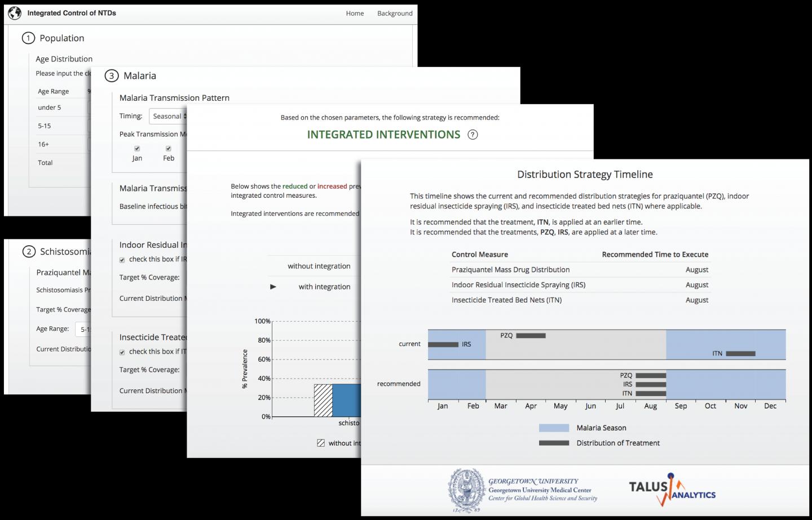Expand the with integration section via its triangle
This screenshot has height=520, width=812.
point(273,287)
